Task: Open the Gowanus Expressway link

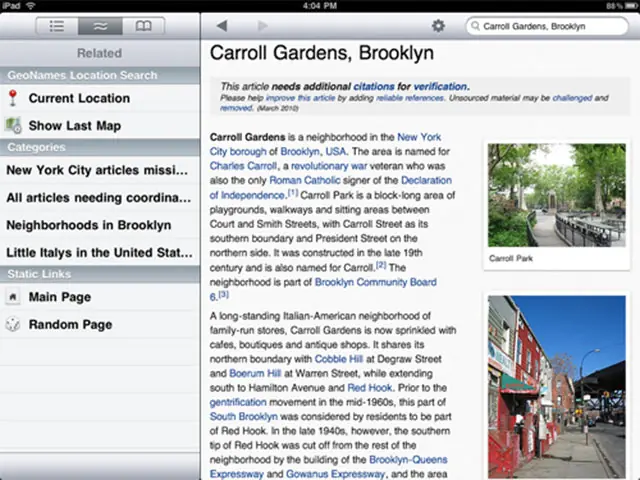Action: 336,474
